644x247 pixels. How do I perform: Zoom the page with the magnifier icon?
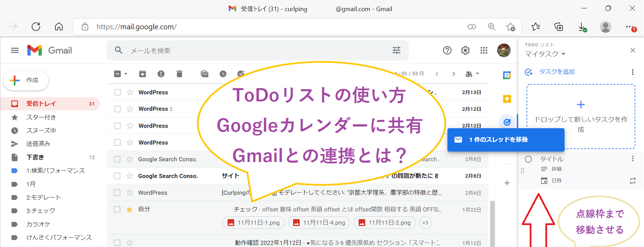click(x=491, y=26)
